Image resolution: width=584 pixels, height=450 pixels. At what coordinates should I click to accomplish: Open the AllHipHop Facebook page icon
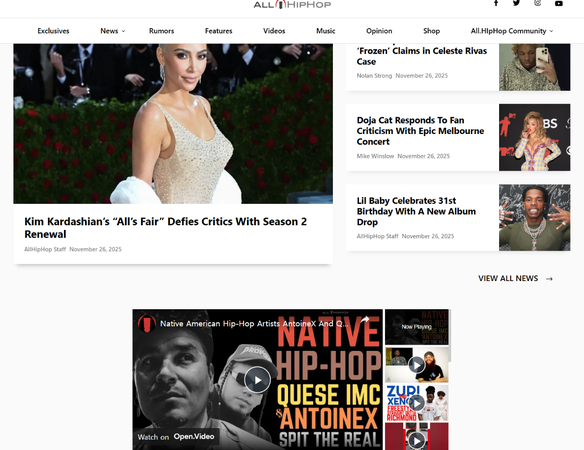[x=496, y=3]
